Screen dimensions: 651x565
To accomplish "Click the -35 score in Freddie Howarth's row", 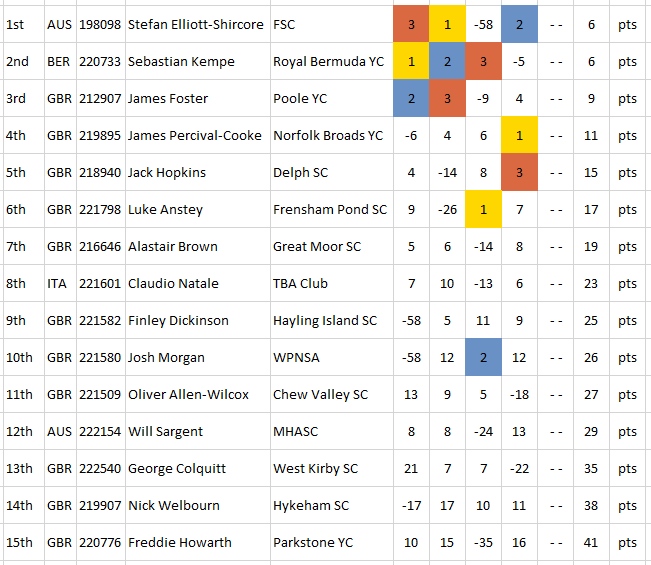I will click(483, 542).
